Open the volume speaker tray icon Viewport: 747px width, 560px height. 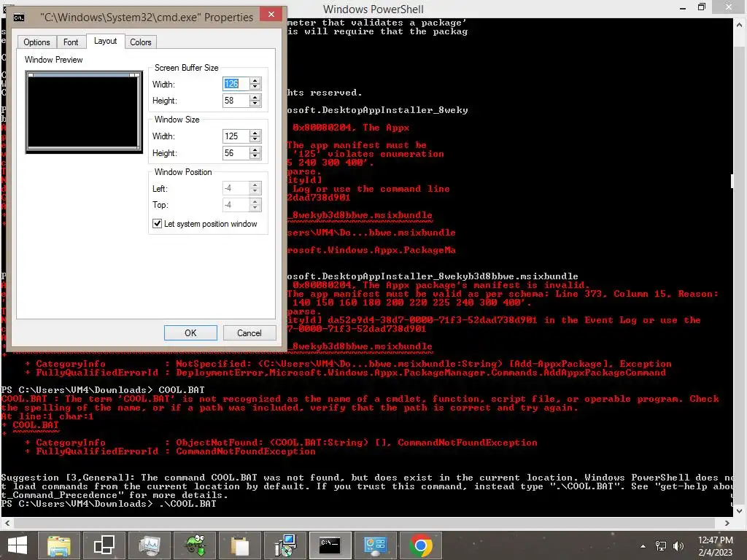[x=678, y=546]
